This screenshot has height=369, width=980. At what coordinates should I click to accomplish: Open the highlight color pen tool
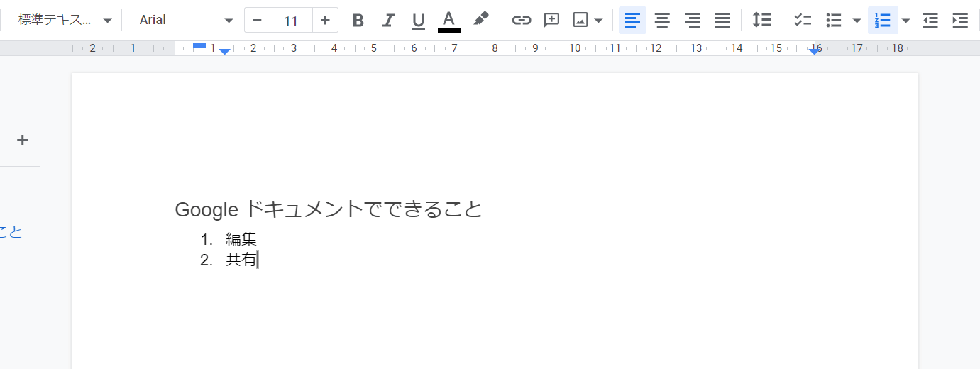[481, 20]
